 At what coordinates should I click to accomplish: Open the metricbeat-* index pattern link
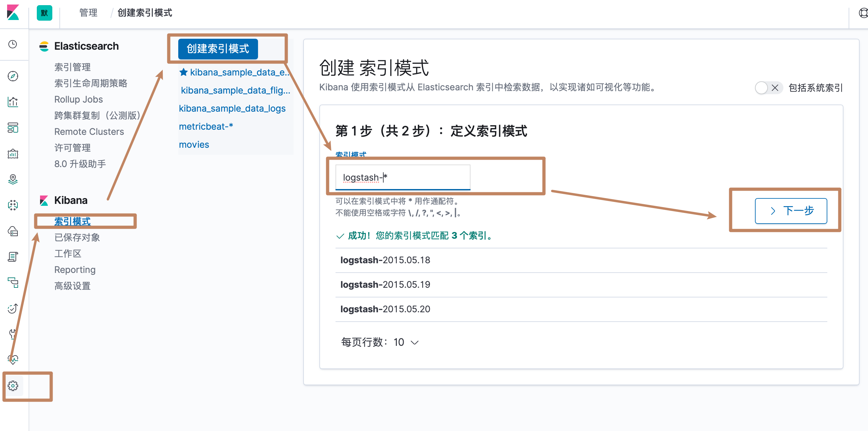coord(206,126)
